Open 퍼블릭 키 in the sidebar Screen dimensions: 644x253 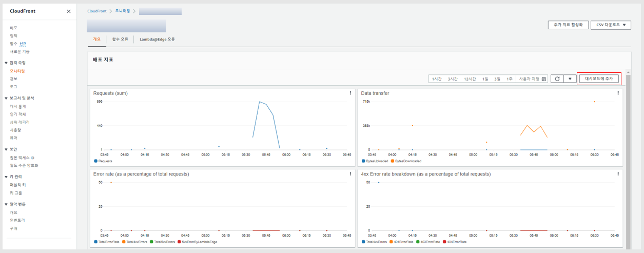[17, 185]
